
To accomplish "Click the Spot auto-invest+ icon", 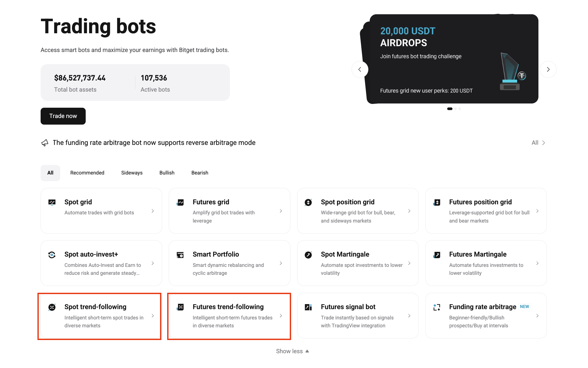I will tap(52, 255).
